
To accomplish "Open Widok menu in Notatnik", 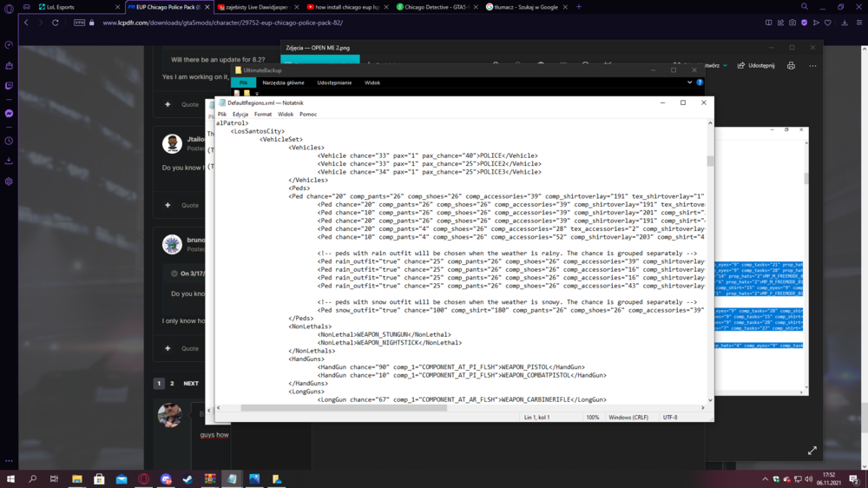I will pos(286,114).
